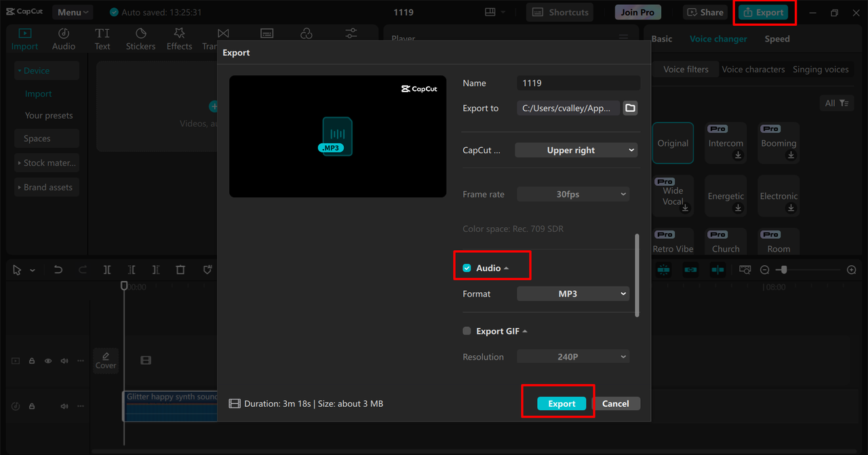Click the Name field containing 1119
This screenshot has height=455, width=868.
[578, 83]
